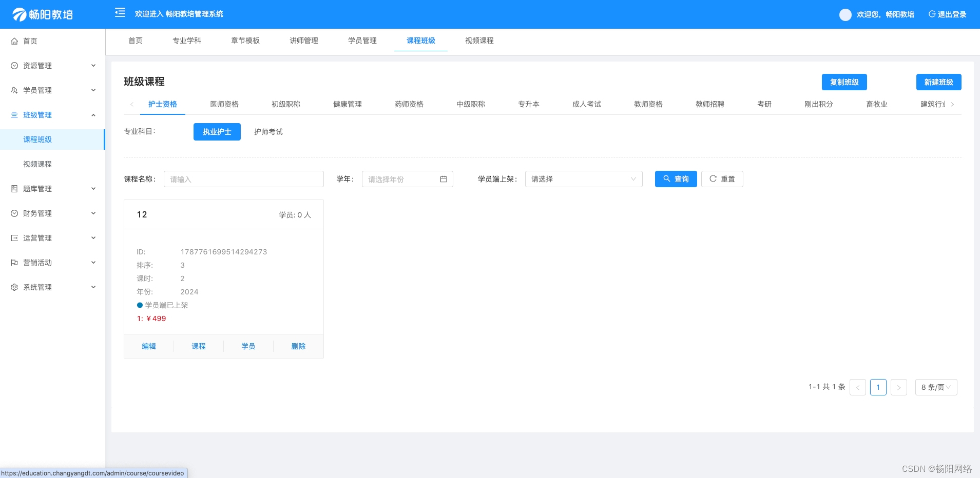Click 删除 on class card 12
Viewport: 980px width, 478px height.
click(x=298, y=346)
